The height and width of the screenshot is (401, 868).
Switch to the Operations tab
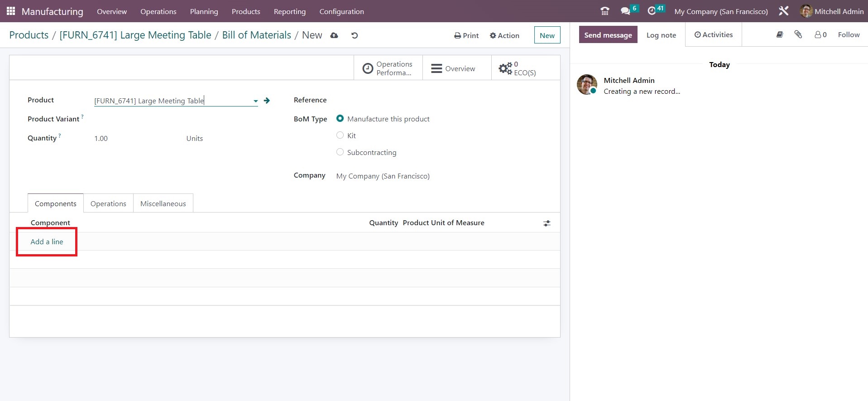(108, 203)
